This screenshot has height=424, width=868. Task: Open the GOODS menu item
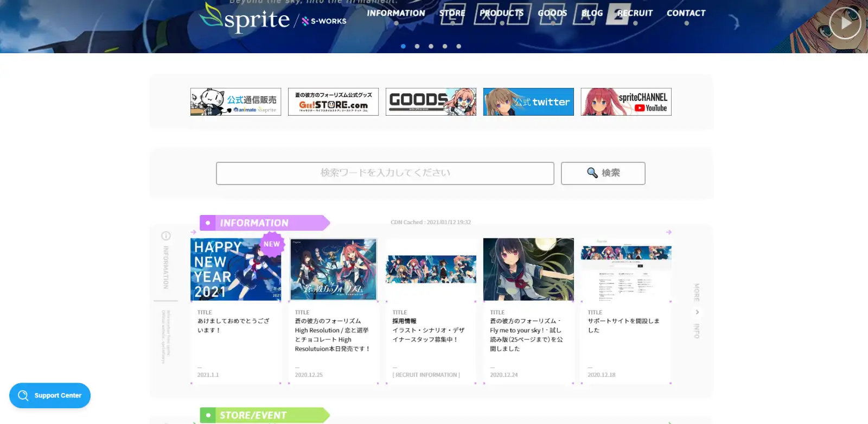(x=552, y=13)
